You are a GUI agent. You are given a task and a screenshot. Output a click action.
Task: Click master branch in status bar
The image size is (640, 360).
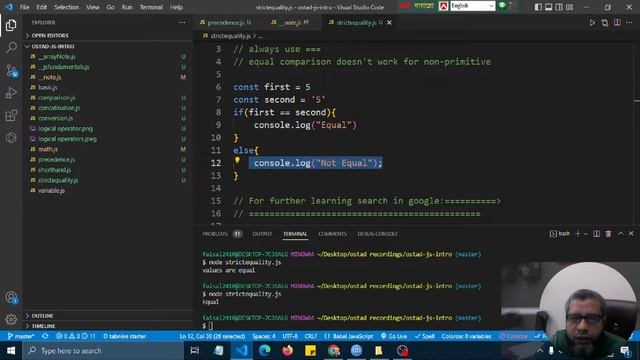tap(21, 336)
